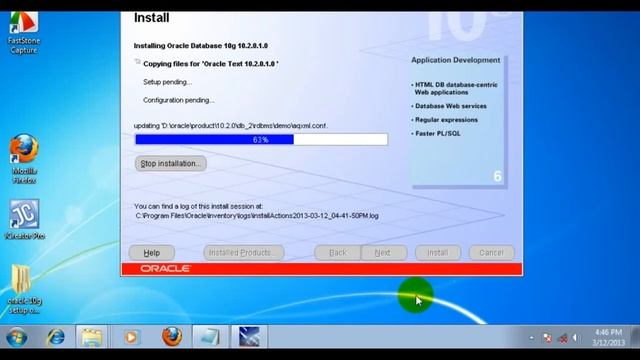Image resolution: width=640 pixels, height=360 pixels.
Task: Click 'Application Development' panel heading
Action: (456, 60)
